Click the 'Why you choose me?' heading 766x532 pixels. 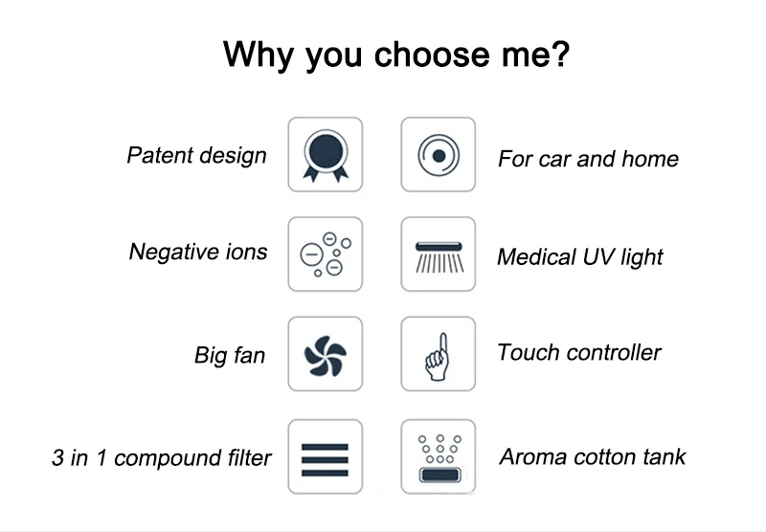pos(396,55)
